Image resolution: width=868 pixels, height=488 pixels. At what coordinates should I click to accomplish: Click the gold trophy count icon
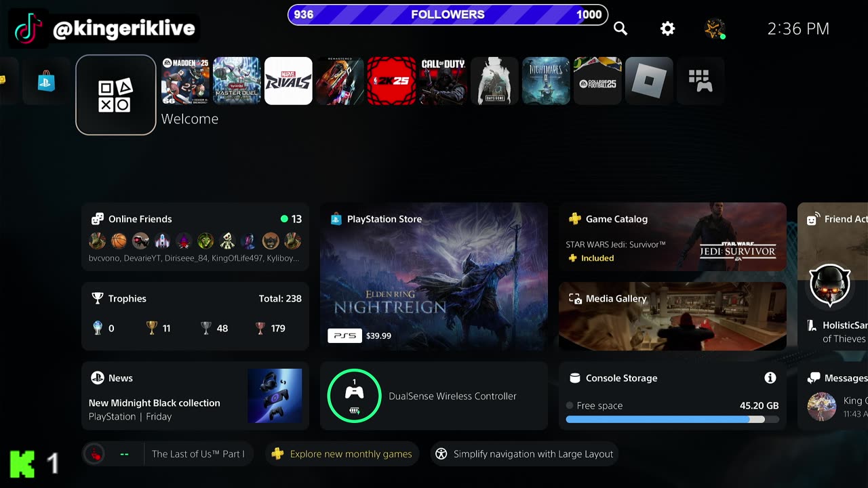coord(152,328)
